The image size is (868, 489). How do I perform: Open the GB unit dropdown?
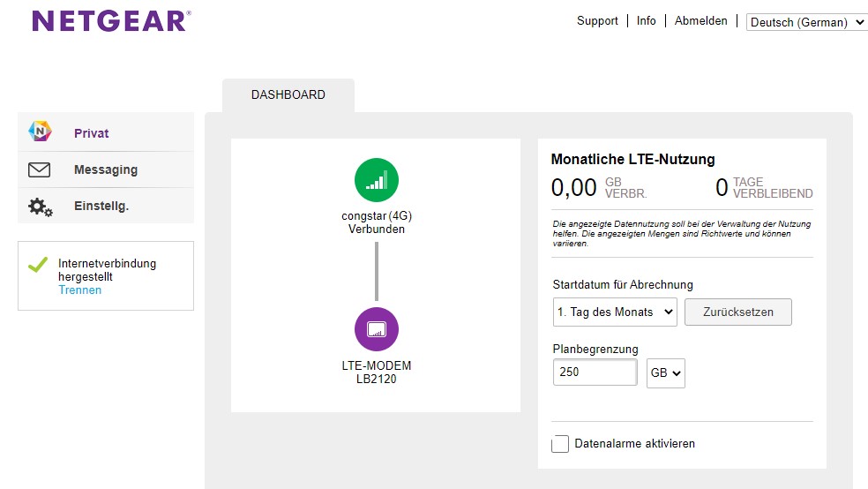(x=665, y=373)
